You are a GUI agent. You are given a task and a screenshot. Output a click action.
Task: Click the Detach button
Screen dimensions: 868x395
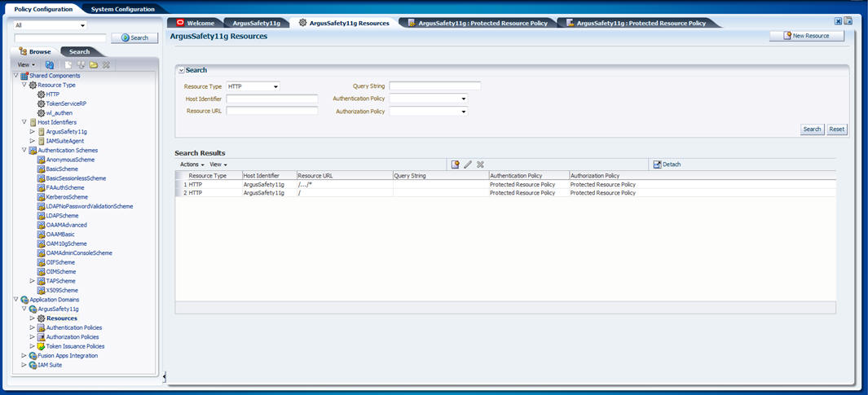667,165
